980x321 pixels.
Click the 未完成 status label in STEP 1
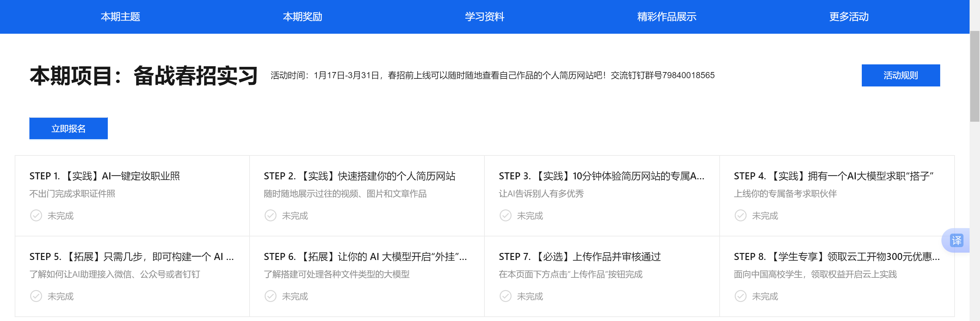pos(61,216)
